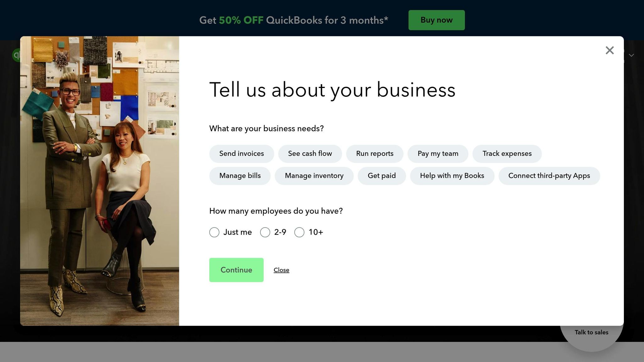
Task: Choose the Pay my team option
Action: point(438,154)
